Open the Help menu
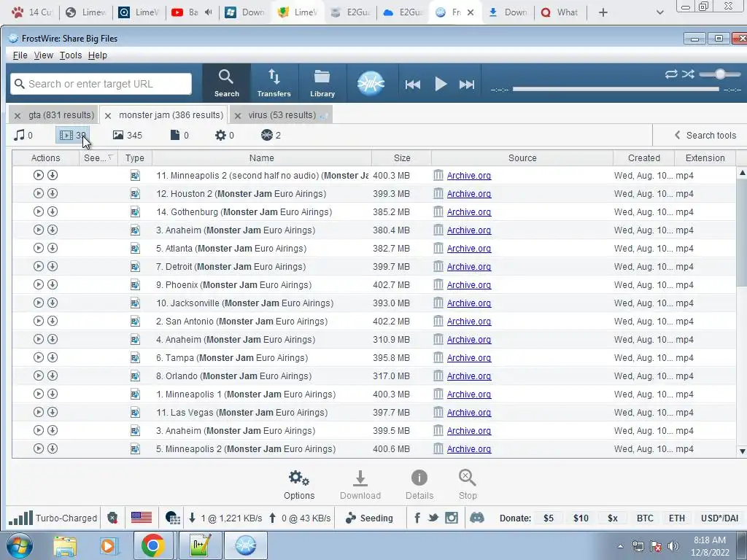 click(97, 55)
